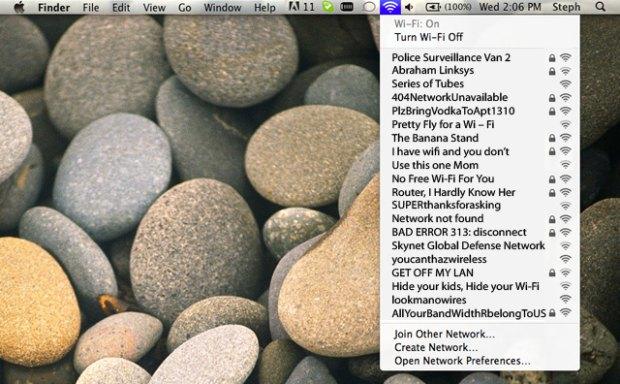The height and width of the screenshot is (384, 620).
Task: Click the green Evernote-style menu bar icon
Action: point(328,7)
